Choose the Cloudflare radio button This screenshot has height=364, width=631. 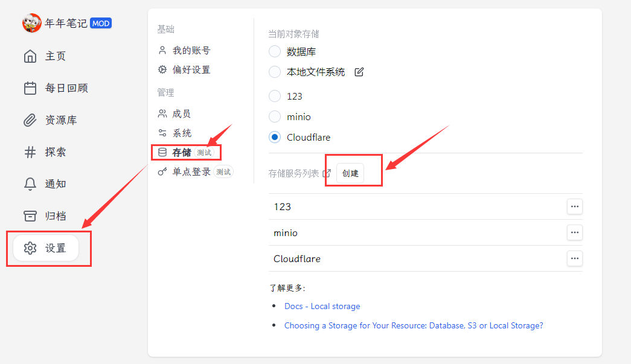(x=275, y=137)
